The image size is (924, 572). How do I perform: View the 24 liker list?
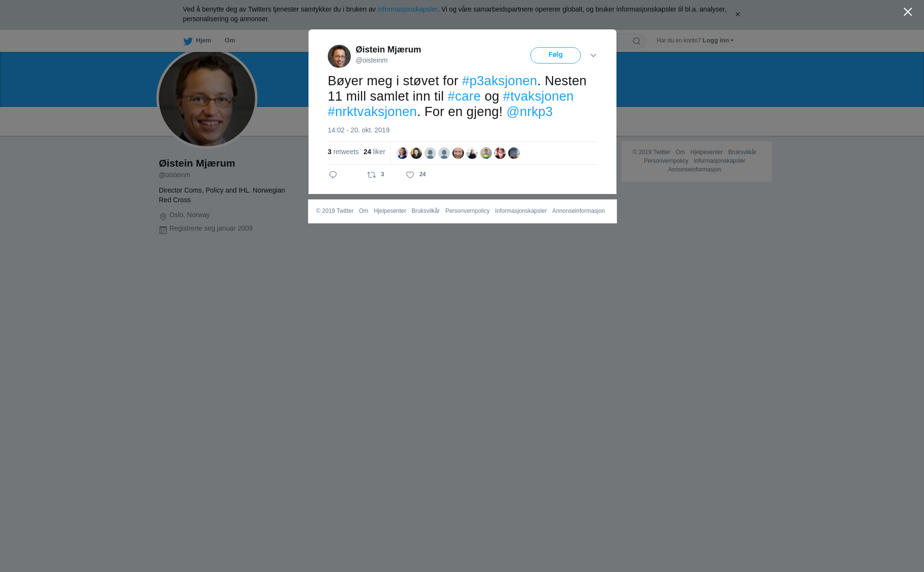point(374,152)
